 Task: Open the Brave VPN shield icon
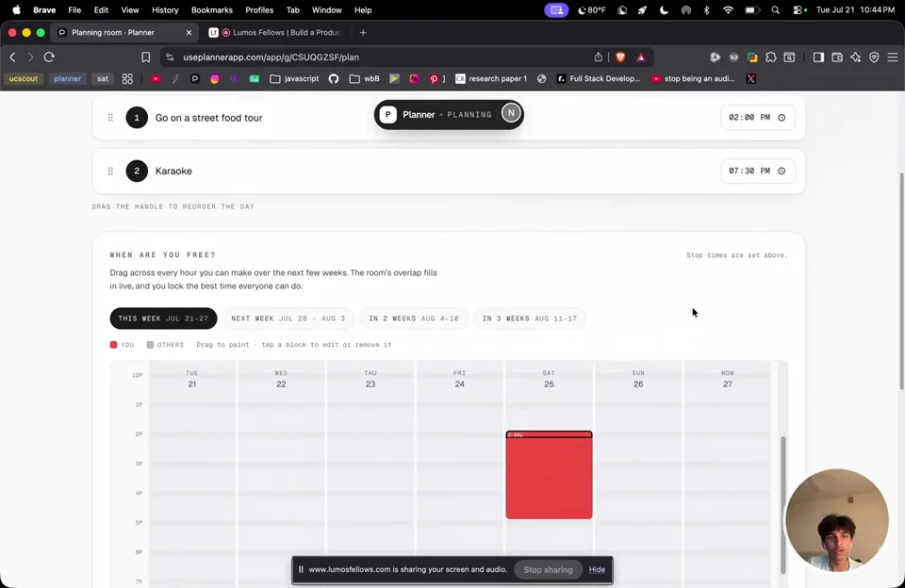[x=874, y=57]
